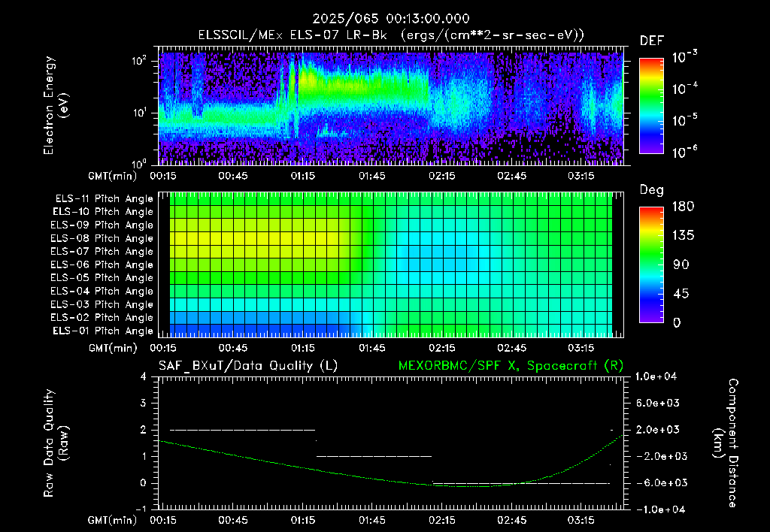Select the ELS-08 Pitch Angle row label
Screen dimensions: 770x532
[x=102, y=238]
